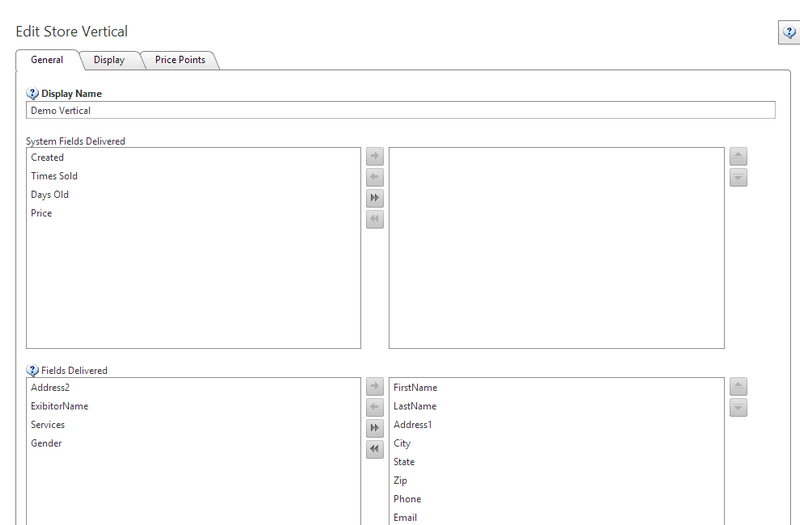The width and height of the screenshot is (800, 525).
Task: Select Days Old system field
Action: (x=50, y=195)
